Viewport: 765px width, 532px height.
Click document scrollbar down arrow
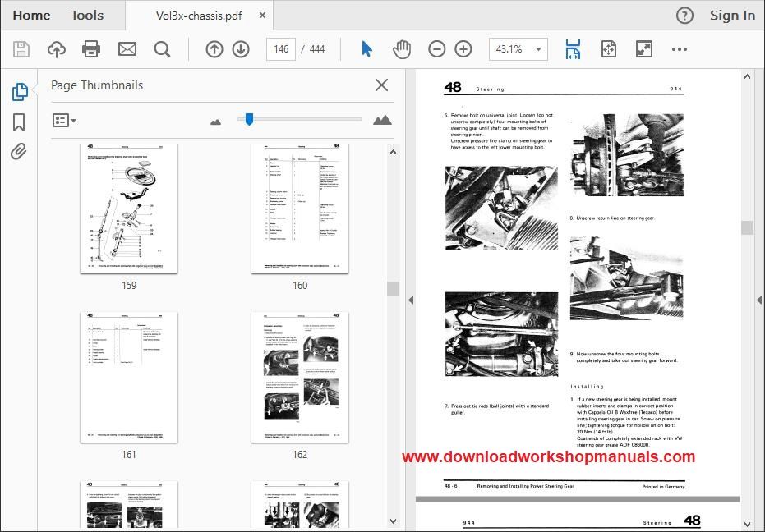tap(747, 524)
